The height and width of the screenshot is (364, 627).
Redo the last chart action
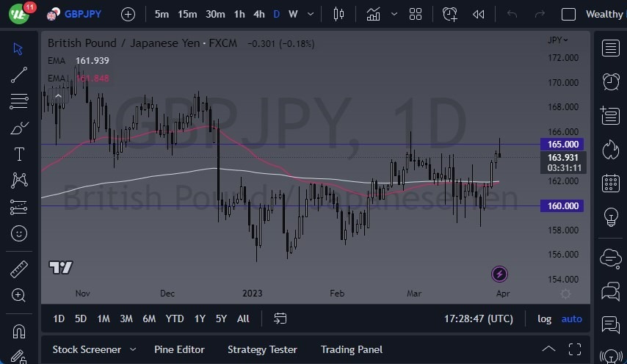540,15
